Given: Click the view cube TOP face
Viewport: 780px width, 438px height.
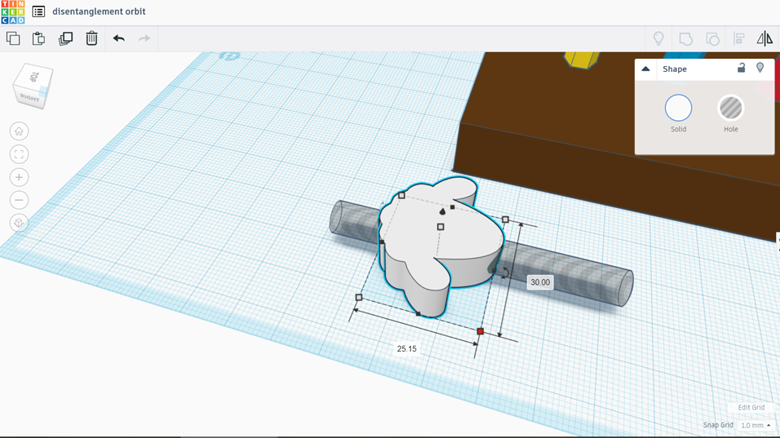Looking at the screenshot, I should (x=34, y=77).
